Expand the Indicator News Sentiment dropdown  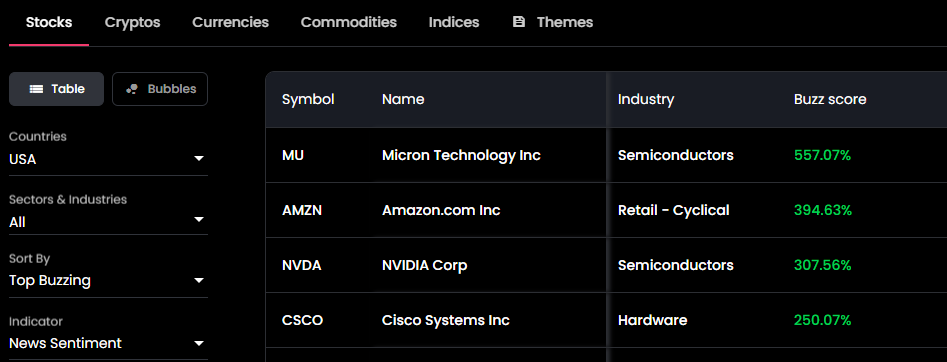point(108,343)
